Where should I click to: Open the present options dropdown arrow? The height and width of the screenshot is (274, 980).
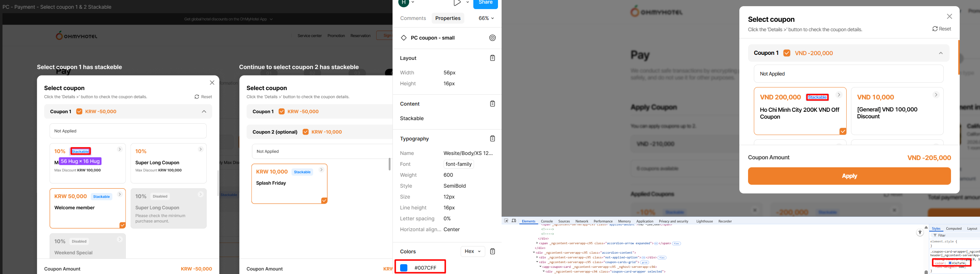pos(468,3)
